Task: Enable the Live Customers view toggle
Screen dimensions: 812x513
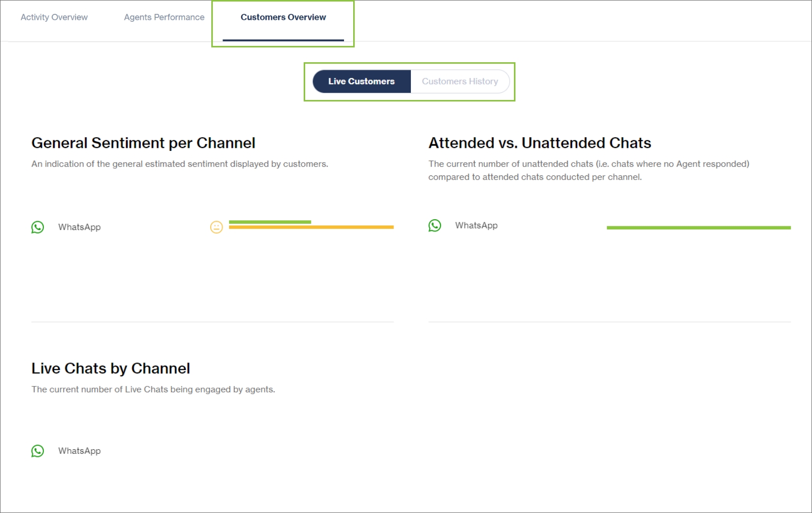Action: coord(361,82)
